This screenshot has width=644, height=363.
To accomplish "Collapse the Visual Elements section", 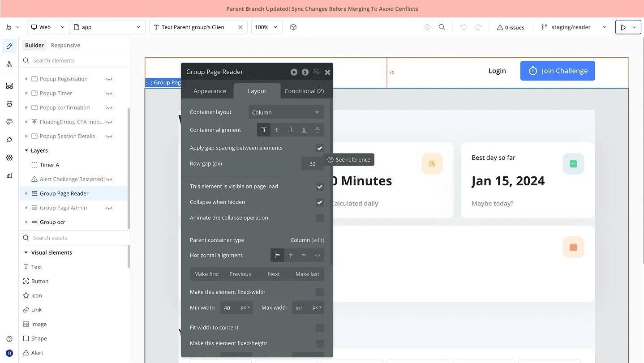I will tap(26, 253).
